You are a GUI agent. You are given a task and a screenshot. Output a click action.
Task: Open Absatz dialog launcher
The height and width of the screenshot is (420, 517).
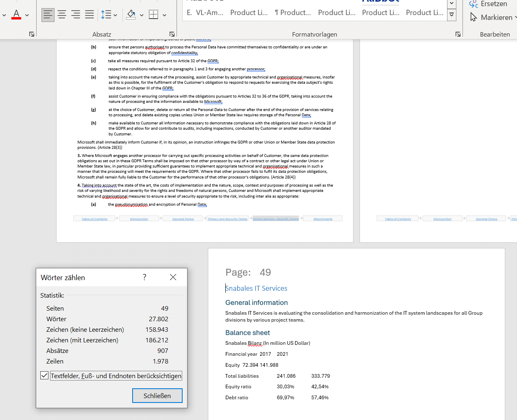(172, 34)
